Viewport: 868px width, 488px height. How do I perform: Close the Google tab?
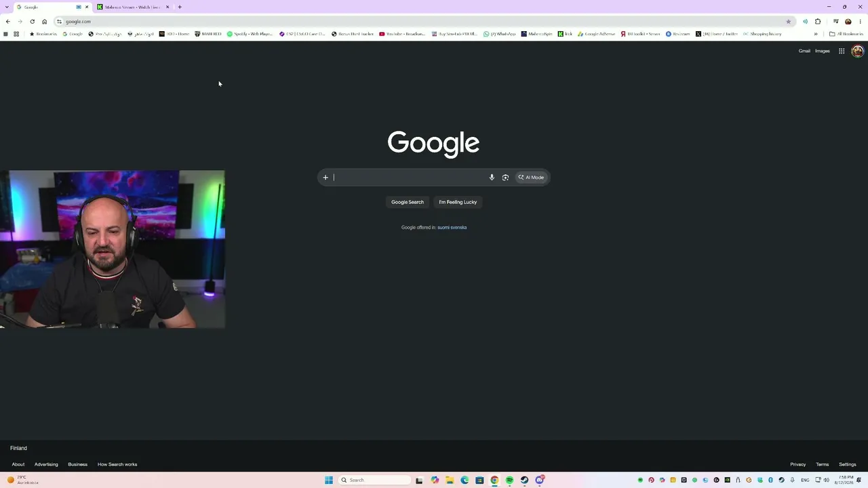pos(87,7)
